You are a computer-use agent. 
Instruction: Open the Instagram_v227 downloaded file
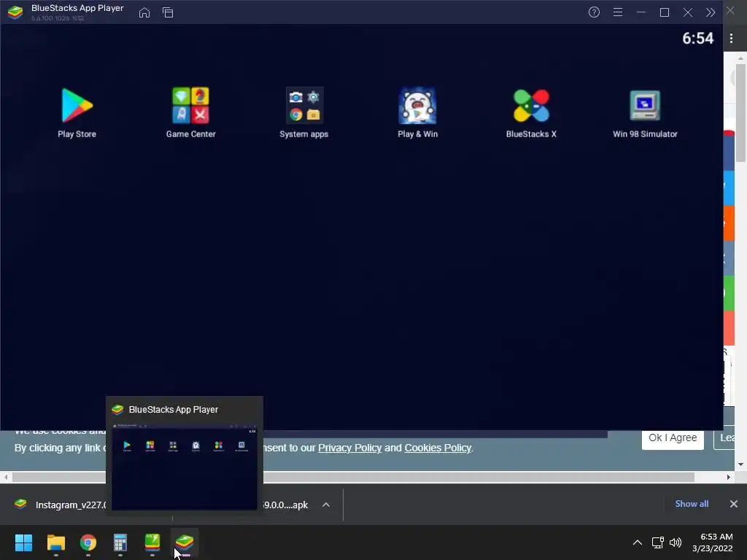point(60,505)
